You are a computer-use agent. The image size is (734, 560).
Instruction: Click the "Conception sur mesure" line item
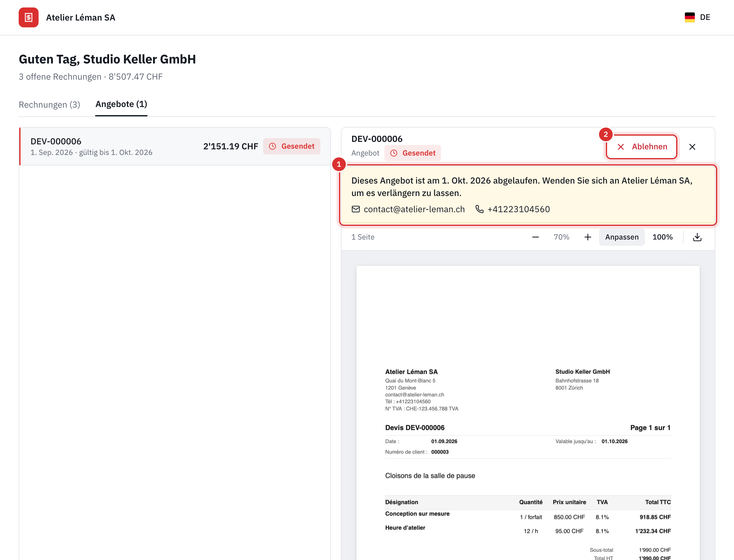(x=417, y=514)
